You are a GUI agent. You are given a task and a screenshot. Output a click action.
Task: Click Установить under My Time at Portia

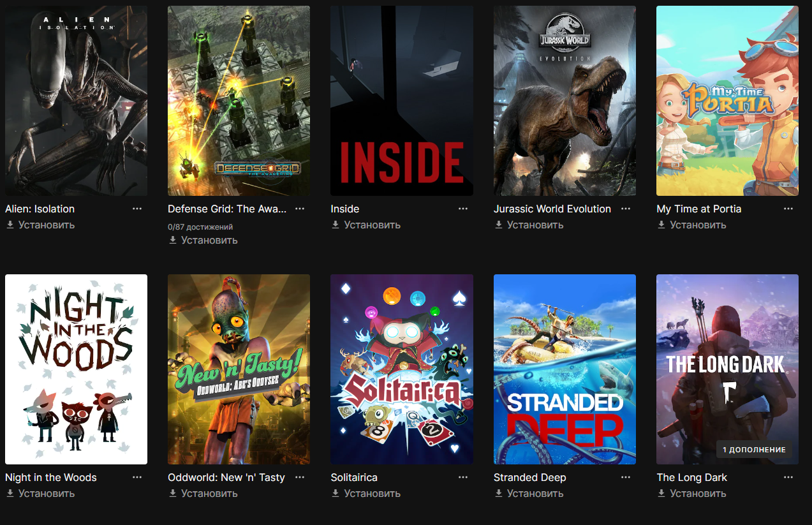tap(692, 225)
